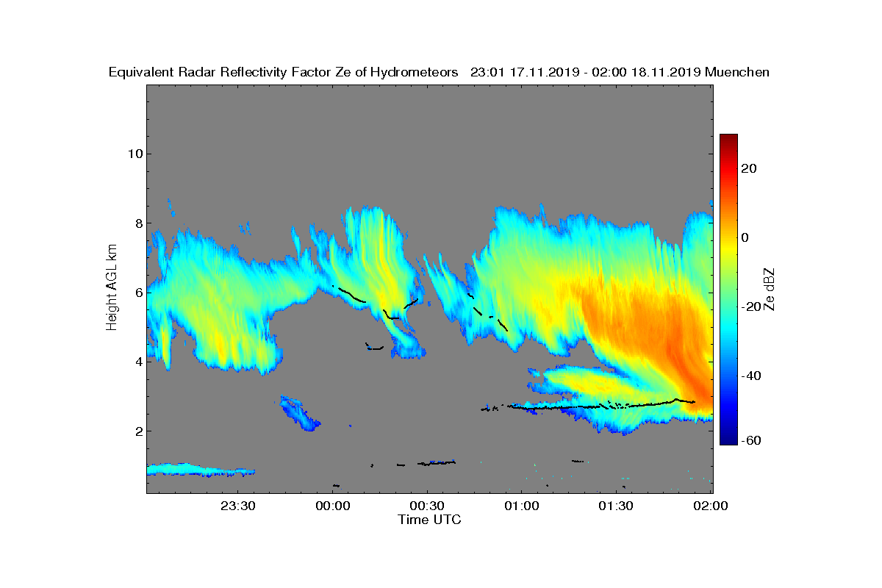882x588 pixels.
Task: Click the 00:30 time tick label
Action: [427, 506]
